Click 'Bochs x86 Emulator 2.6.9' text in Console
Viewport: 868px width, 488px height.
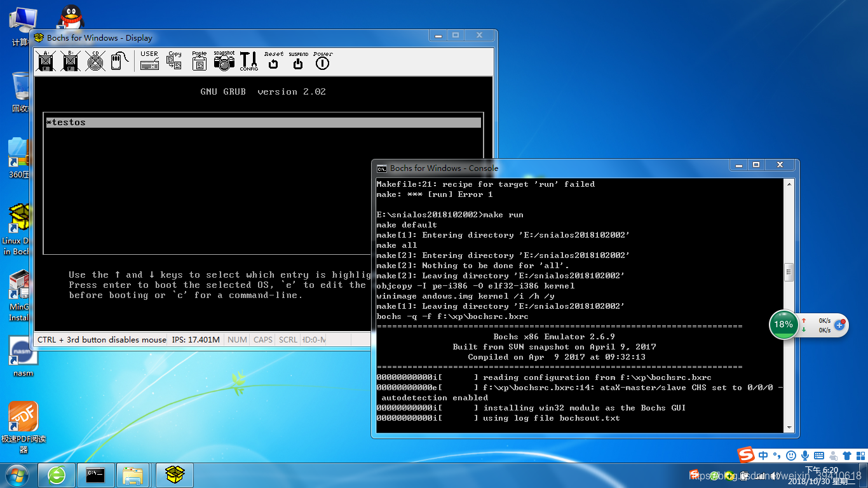pos(554,337)
